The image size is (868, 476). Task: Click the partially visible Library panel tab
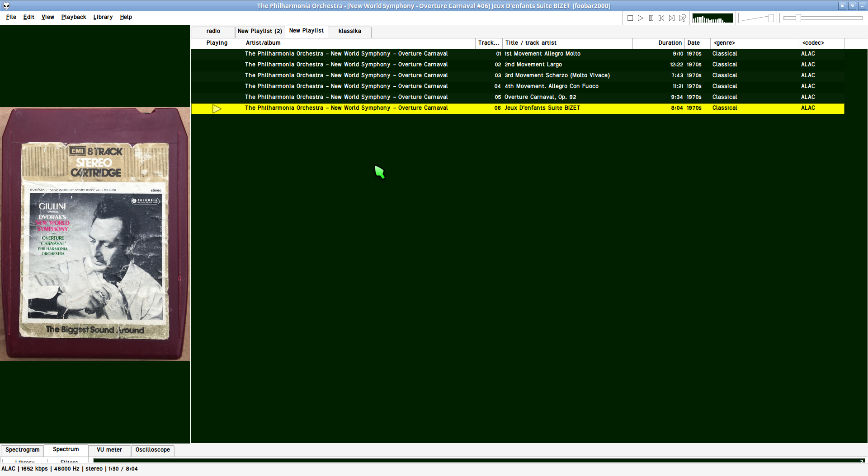tap(24, 460)
